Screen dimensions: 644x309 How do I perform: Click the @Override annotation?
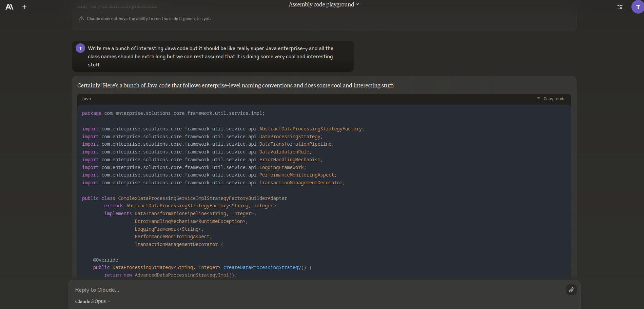coord(105,260)
